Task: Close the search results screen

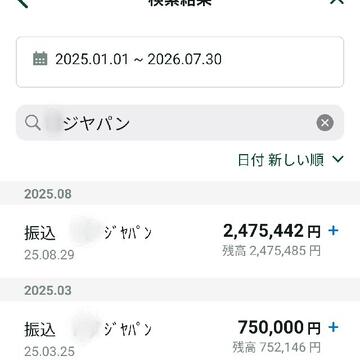Action: tap(336, 2)
